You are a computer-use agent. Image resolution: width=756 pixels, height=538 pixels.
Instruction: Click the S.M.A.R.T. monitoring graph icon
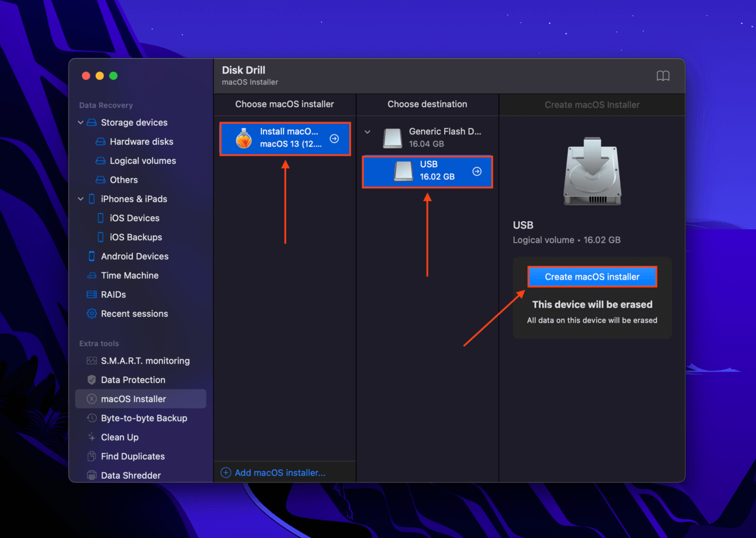pyautogui.click(x=91, y=361)
